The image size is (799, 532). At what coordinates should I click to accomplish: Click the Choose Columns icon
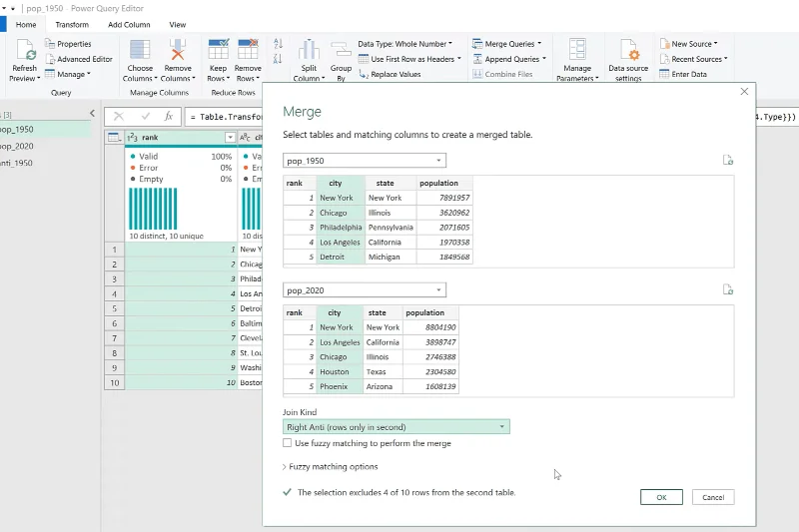pyautogui.click(x=140, y=50)
